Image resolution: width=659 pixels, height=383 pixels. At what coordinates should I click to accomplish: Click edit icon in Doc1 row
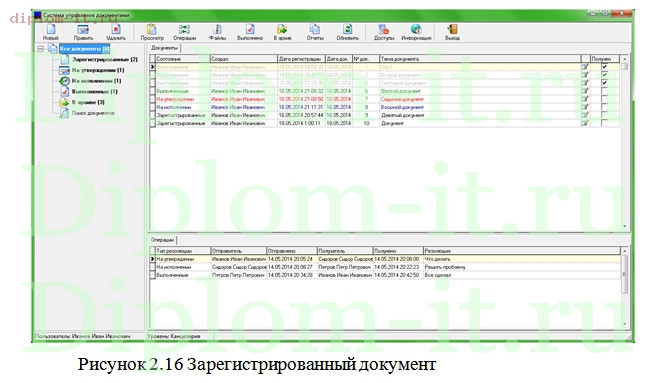point(585,66)
